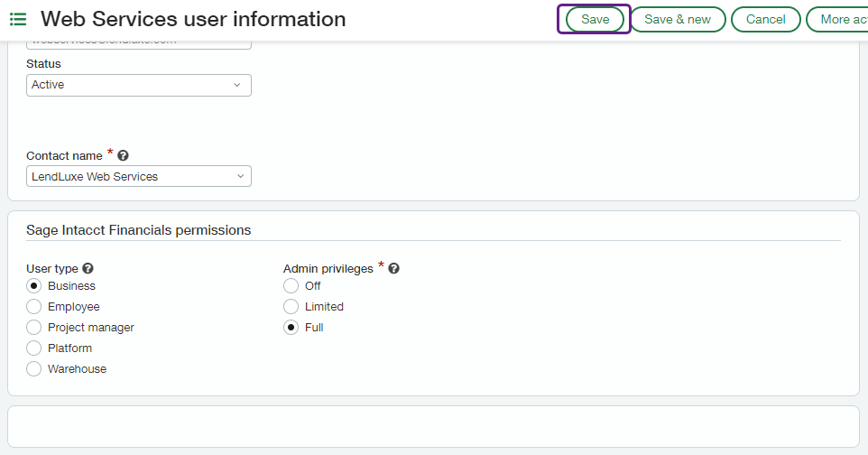Select the Platform user type

point(34,348)
